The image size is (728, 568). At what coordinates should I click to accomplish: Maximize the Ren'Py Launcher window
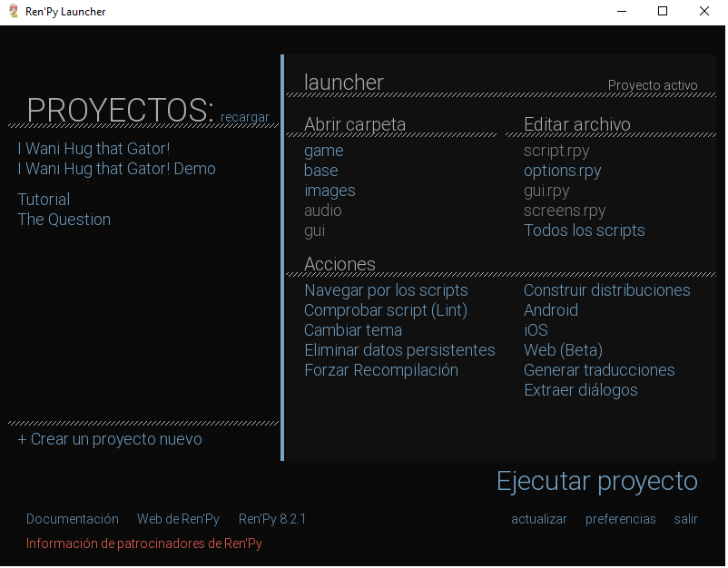pos(663,11)
